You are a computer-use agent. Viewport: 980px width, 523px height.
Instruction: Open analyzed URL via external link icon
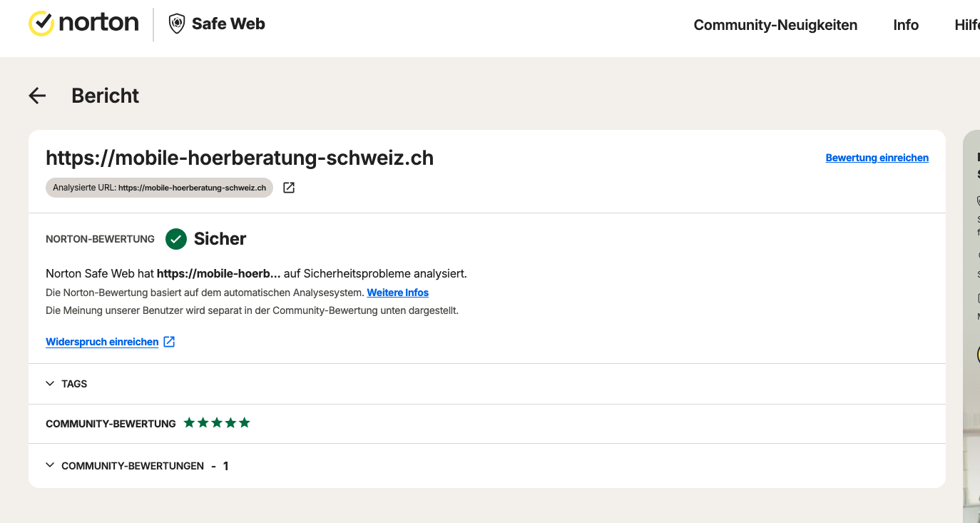click(x=289, y=188)
